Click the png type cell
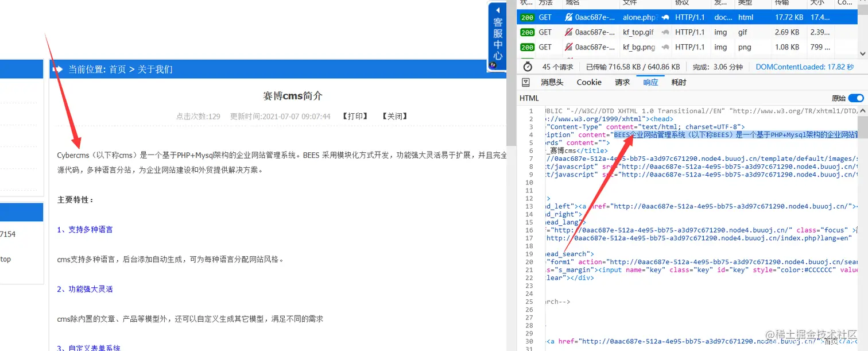 click(x=745, y=47)
